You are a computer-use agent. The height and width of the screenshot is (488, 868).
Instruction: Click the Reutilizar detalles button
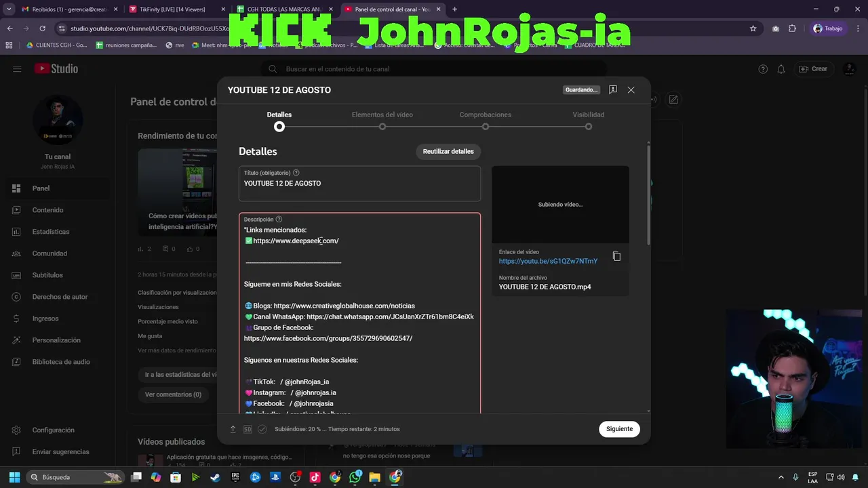tap(448, 151)
